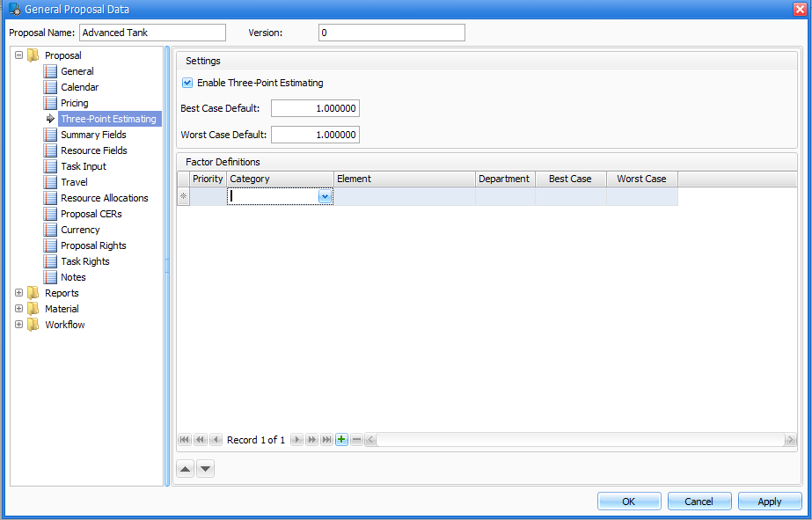This screenshot has height=520, width=812.
Task: Click previous record arrow icon
Action: tap(216, 439)
